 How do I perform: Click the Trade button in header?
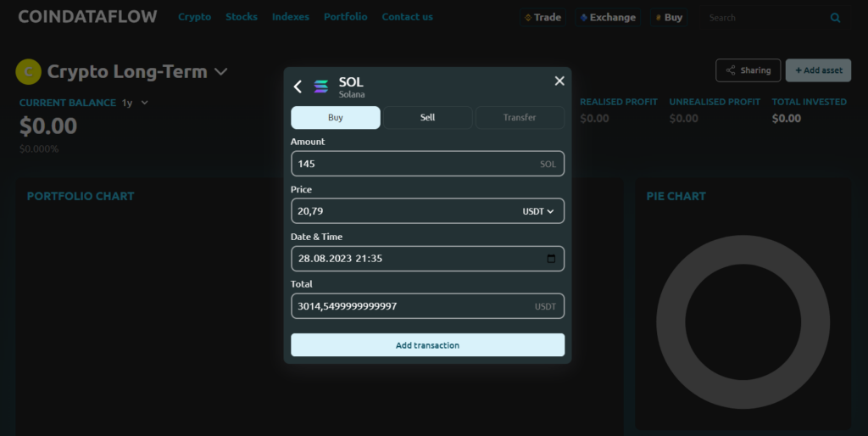(x=542, y=17)
